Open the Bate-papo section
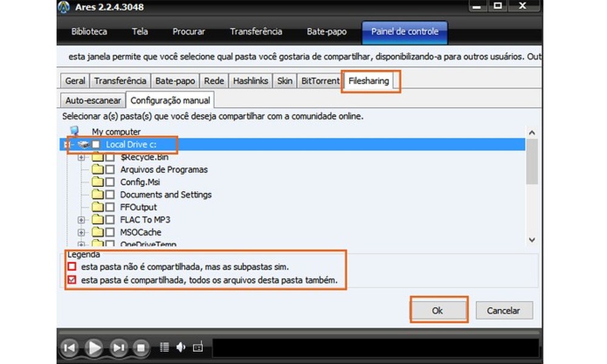607x364 pixels. (326, 31)
